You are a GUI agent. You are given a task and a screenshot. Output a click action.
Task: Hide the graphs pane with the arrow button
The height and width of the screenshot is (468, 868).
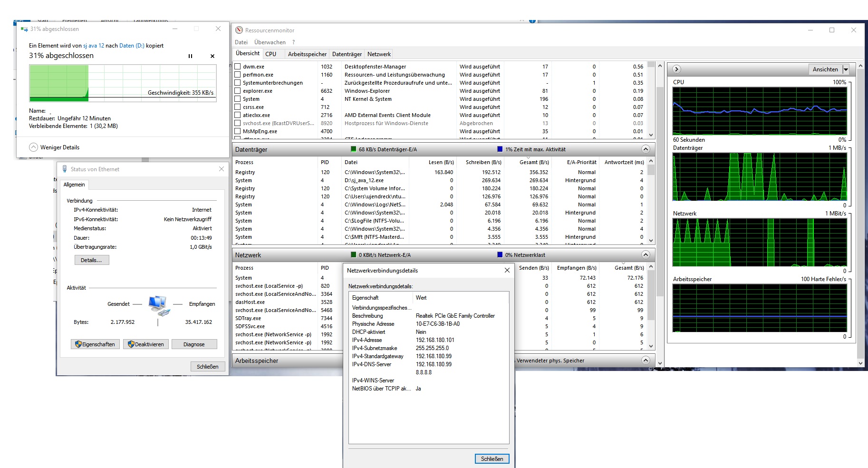point(677,69)
